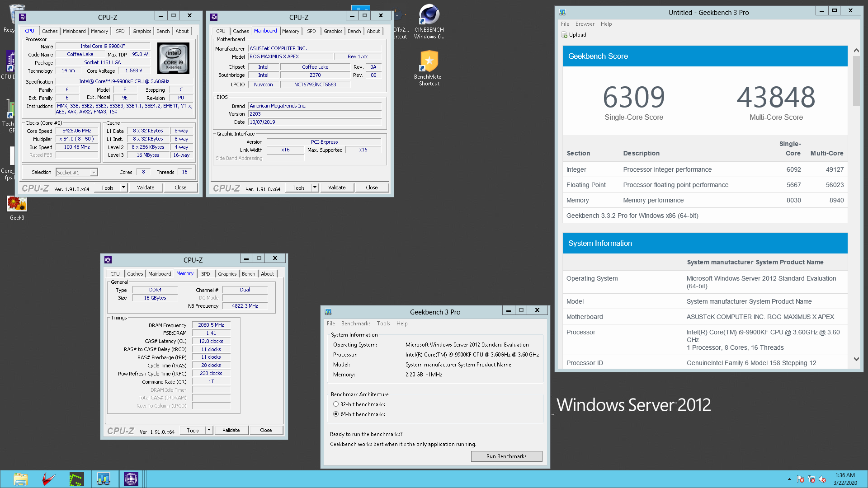Click the Untitled Geekbench window title icon
The image size is (868, 488).
click(x=562, y=13)
